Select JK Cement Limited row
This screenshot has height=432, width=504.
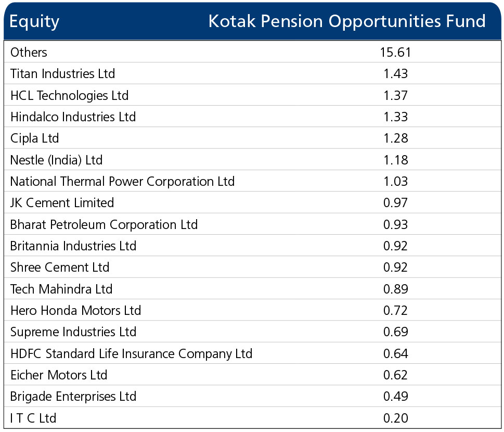point(252,202)
